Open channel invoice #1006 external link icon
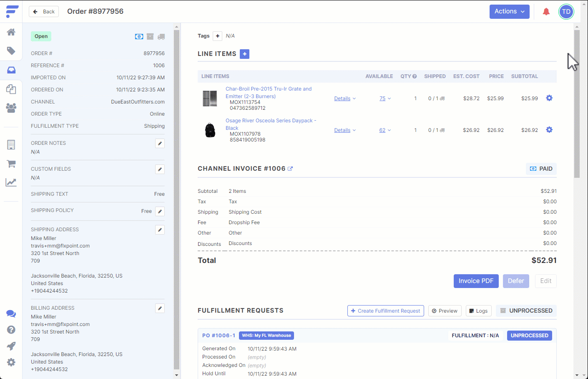This screenshot has width=588, height=379. coord(290,169)
